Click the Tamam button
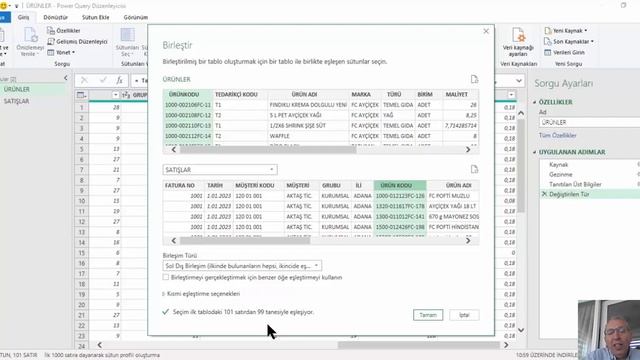Image resolution: width=640 pixels, height=360 pixels. (x=428, y=315)
